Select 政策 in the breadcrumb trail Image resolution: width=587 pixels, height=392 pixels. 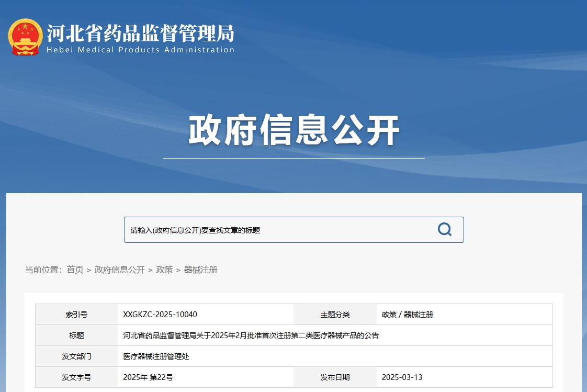tap(164, 270)
